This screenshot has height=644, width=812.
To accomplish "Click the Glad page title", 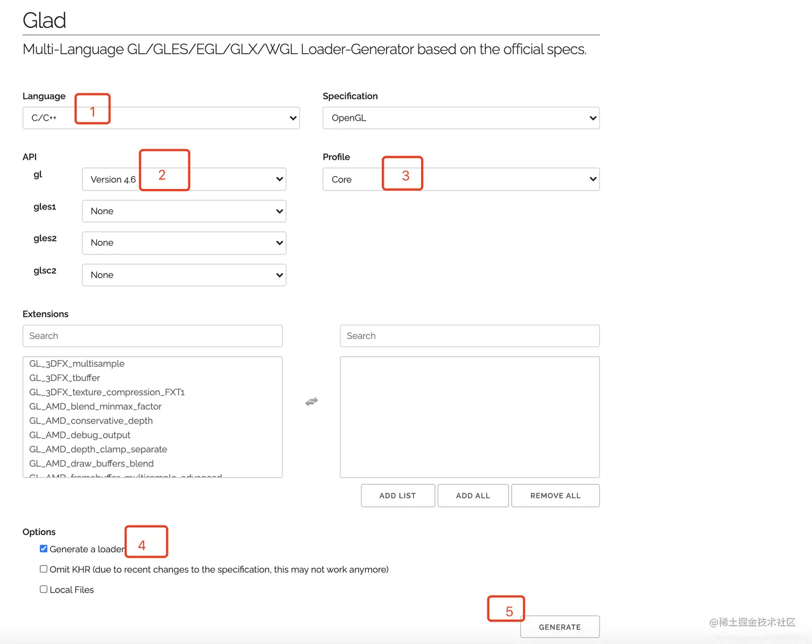I will (x=45, y=20).
